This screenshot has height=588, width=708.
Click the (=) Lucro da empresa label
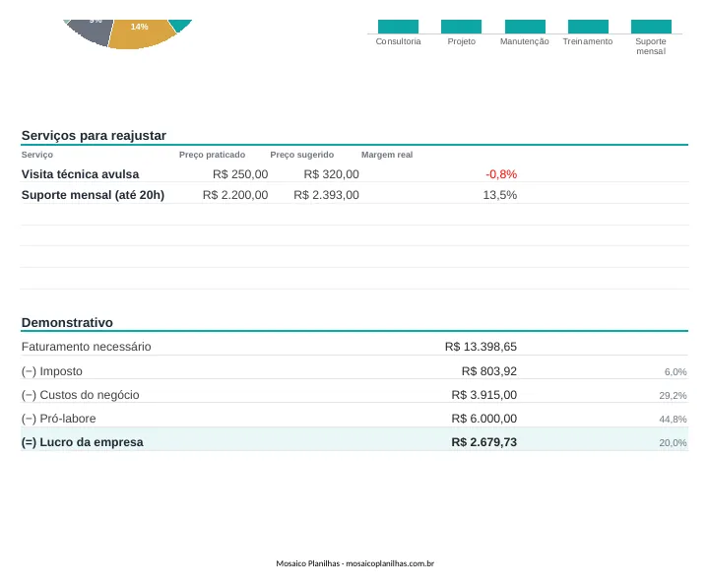point(82,442)
